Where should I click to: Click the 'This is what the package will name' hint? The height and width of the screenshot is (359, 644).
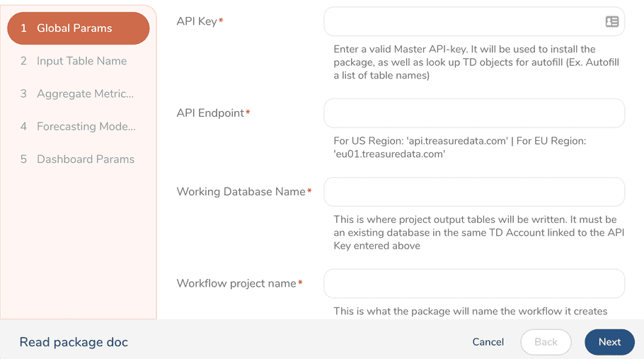(x=471, y=312)
